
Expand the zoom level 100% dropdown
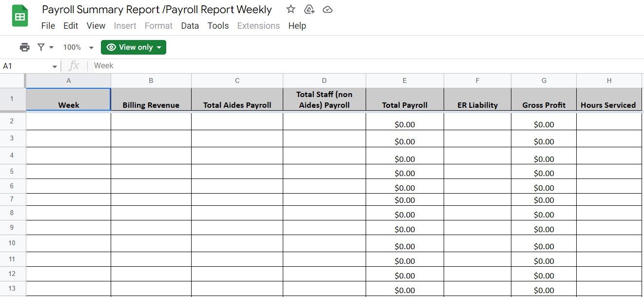(x=78, y=47)
